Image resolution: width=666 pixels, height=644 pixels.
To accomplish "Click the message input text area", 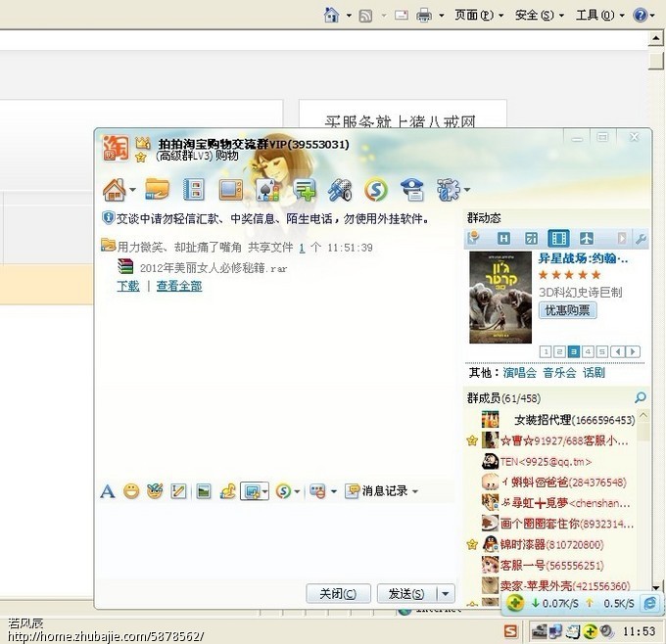I will coord(278,541).
